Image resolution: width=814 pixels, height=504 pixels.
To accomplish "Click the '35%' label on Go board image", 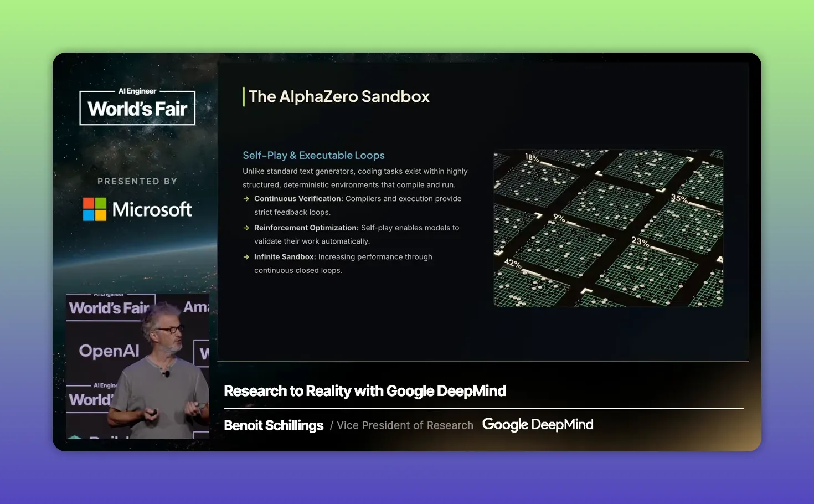I will (x=679, y=198).
